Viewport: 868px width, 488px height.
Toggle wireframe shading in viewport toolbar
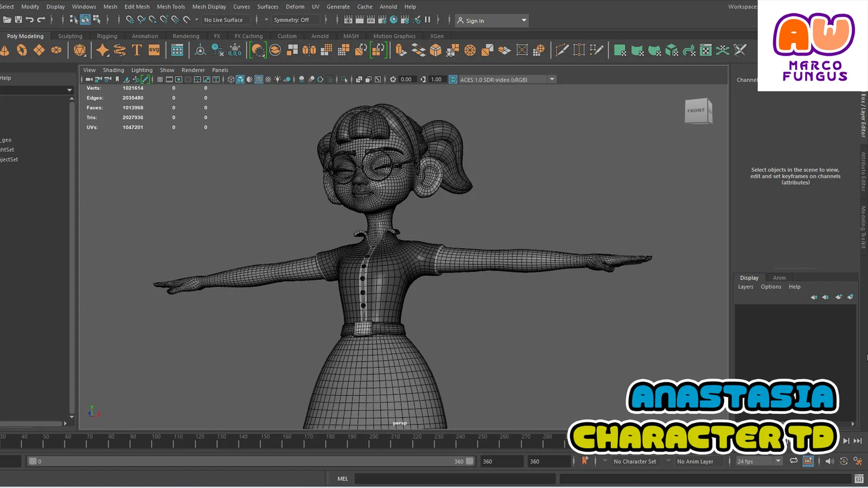point(230,79)
